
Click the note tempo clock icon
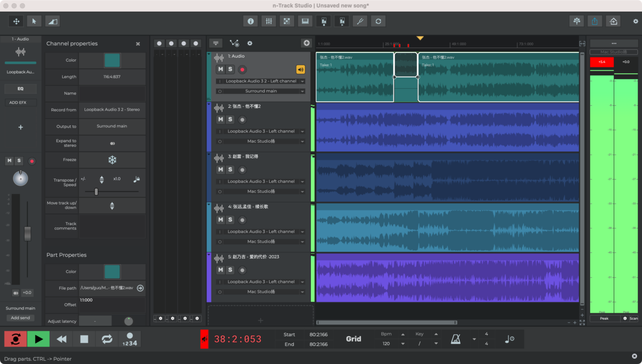tap(509, 339)
